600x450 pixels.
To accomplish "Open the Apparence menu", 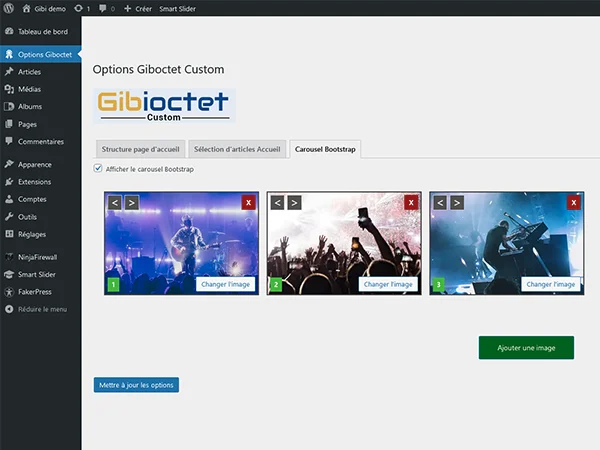I will point(41,165).
